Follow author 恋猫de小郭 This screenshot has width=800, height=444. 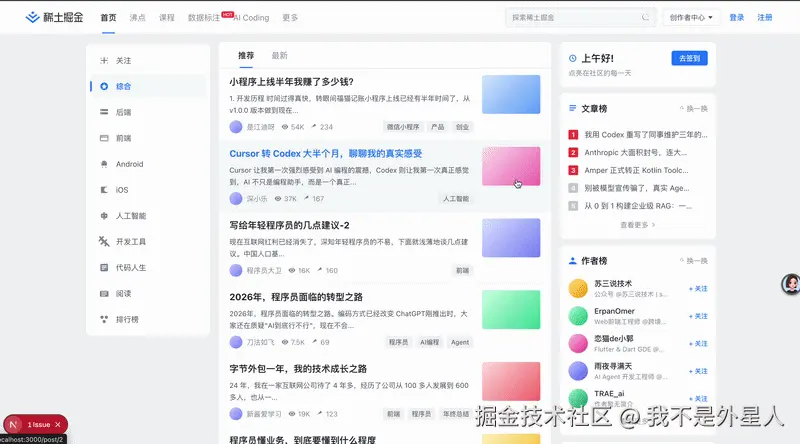[x=698, y=343]
